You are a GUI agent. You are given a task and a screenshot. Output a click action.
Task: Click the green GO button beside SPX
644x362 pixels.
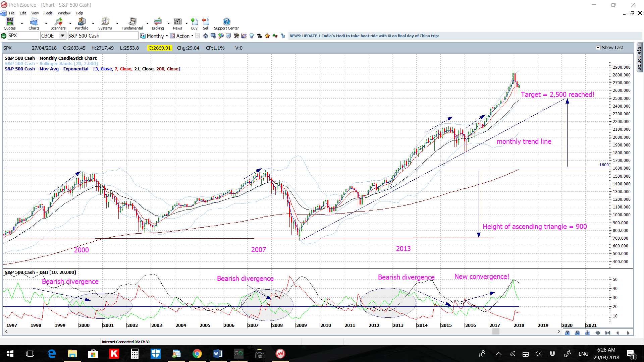click(x=4, y=36)
